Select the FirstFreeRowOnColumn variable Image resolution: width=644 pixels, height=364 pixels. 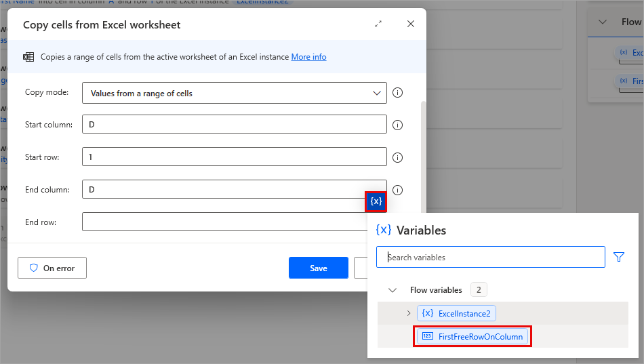[x=472, y=336]
